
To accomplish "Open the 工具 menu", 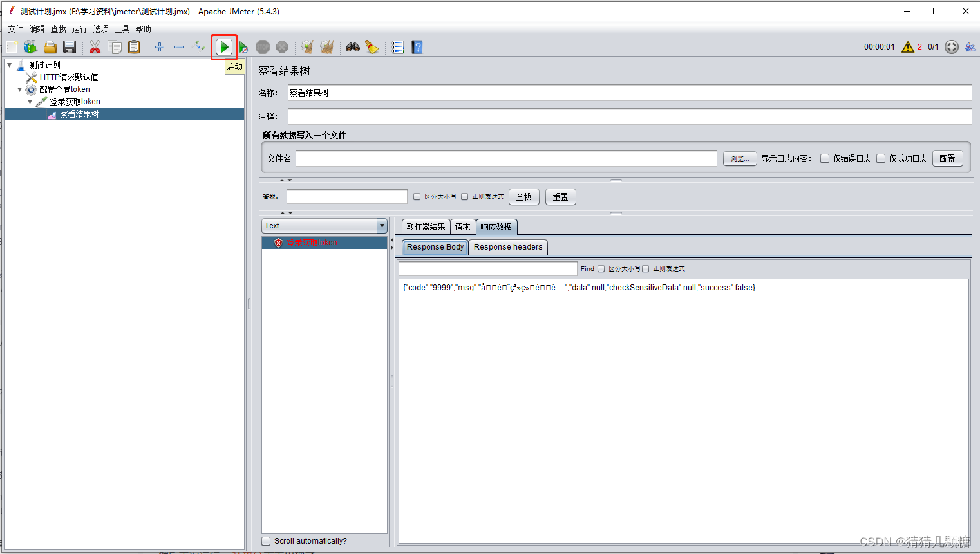I will point(122,29).
